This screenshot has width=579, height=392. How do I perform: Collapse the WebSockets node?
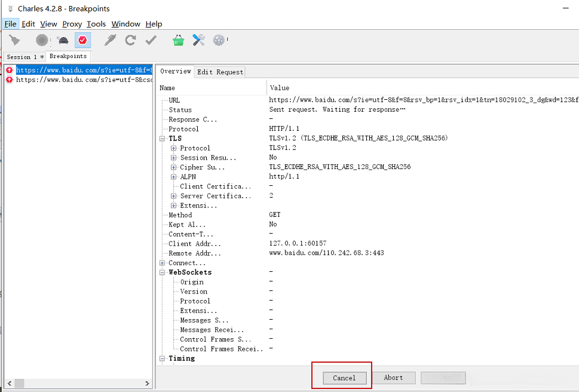(x=162, y=272)
